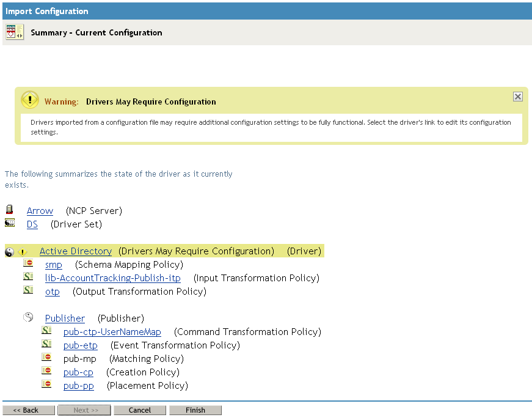Click the yellow warning exclamation icon
This screenshot has width=532, height=420.
30,100
